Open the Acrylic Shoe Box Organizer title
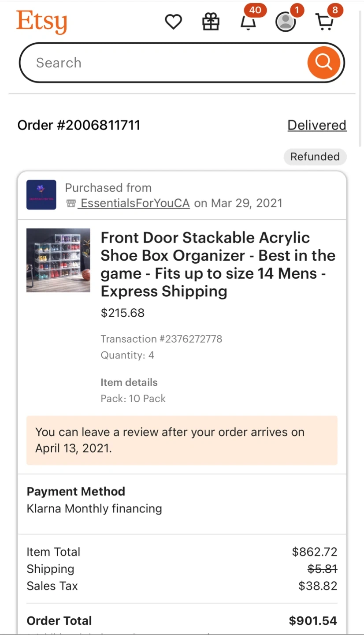 (x=218, y=264)
